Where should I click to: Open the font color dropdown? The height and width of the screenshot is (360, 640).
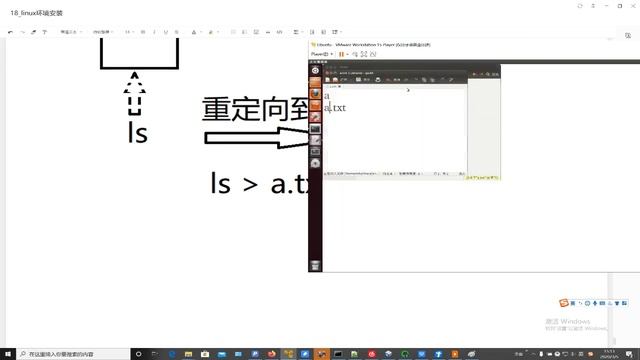(196, 32)
